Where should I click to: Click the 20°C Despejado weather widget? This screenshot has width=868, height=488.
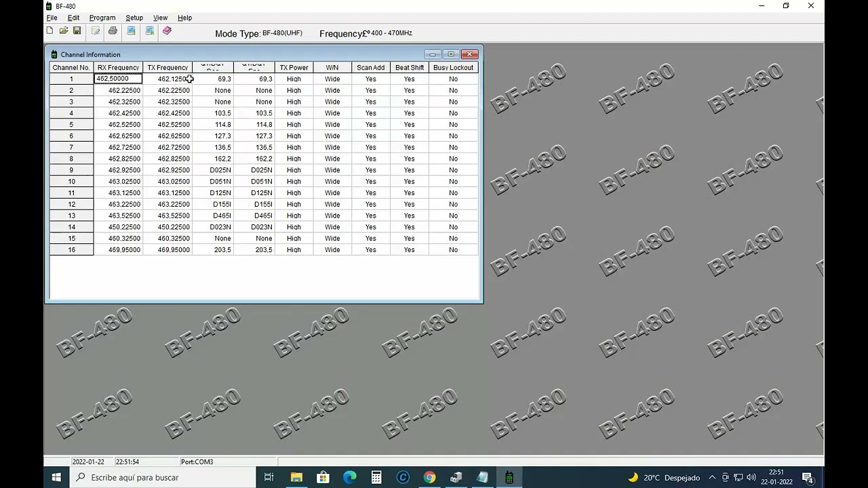tap(663, 477)
